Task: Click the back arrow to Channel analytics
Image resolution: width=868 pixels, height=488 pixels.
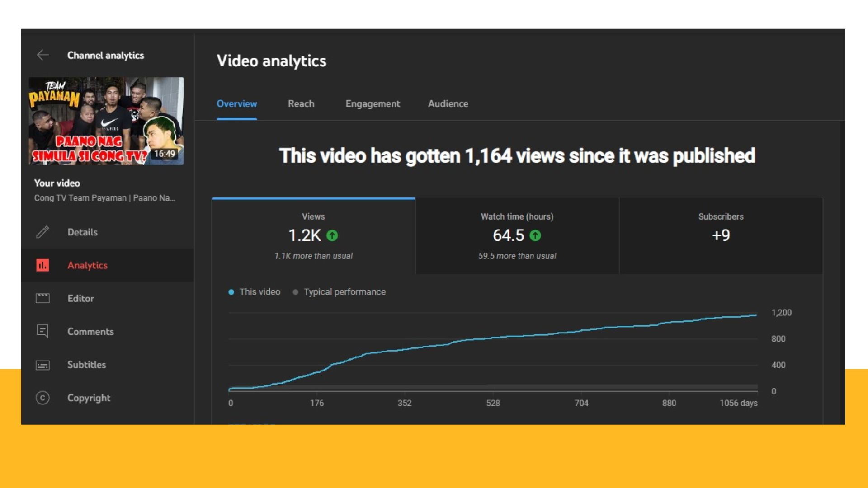Action: pos(43,55)
